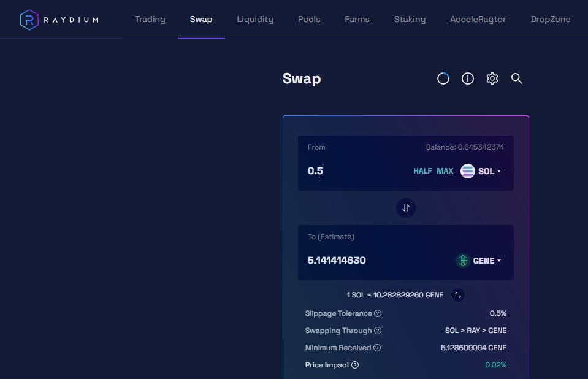Open the SOL token dropdown
Screen dimensions: 588x379
(482, 171)
